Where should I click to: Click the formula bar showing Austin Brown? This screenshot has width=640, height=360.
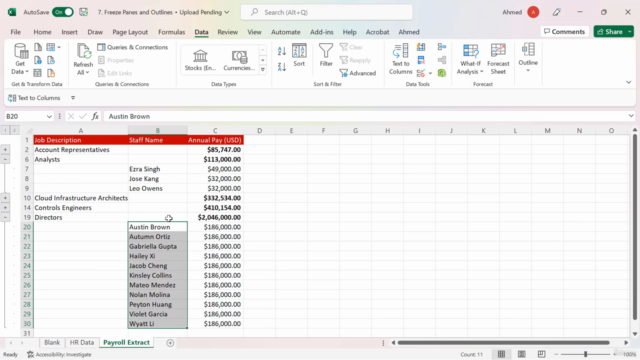tap(365, 116)
